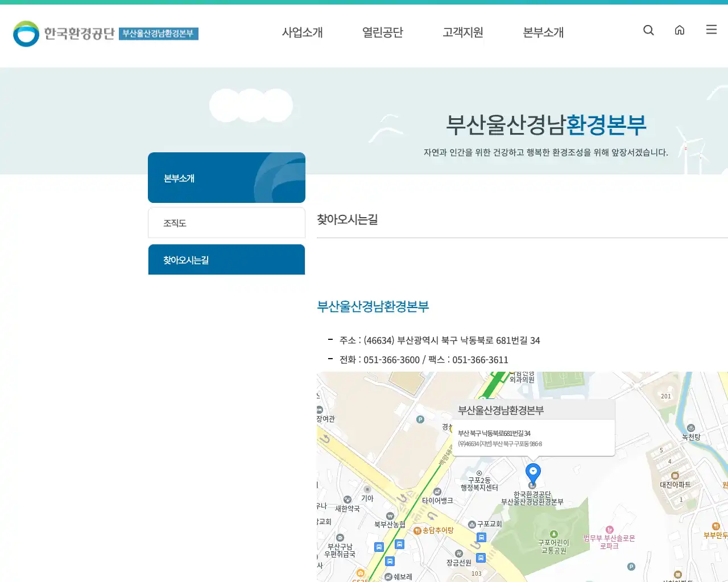Open the search magnifier icon
The image size is (728, 582).
pyautogui.click(x=648, y=30)
